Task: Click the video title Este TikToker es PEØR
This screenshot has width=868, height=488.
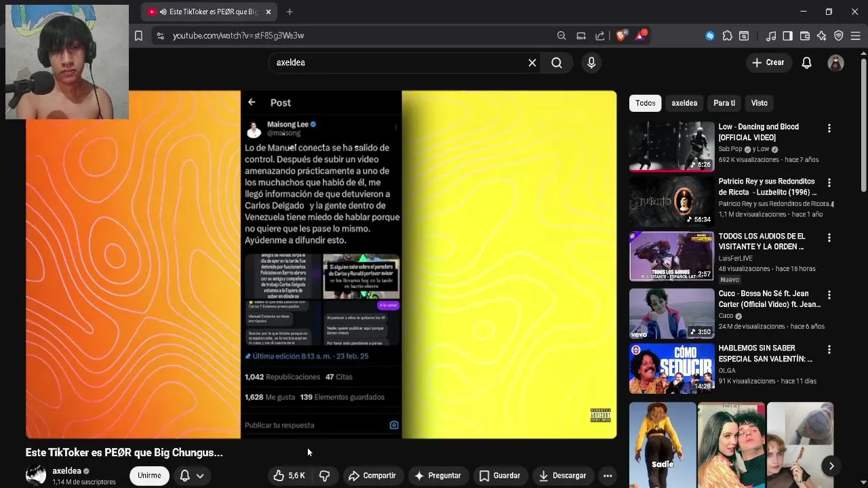Action: coord(124,453)
